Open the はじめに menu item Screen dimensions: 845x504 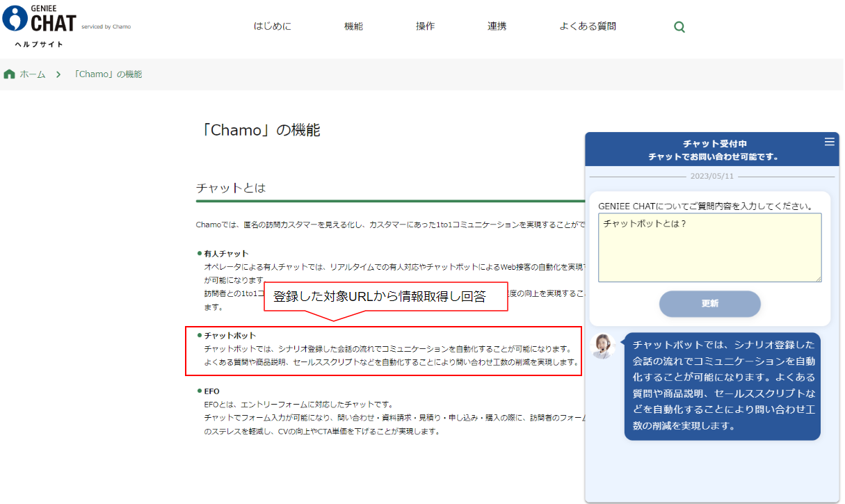click(272, 26)
